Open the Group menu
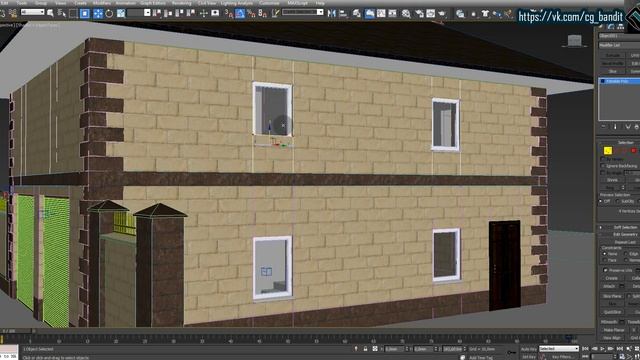Screen dimensions: 640x360 pos(40,2)
